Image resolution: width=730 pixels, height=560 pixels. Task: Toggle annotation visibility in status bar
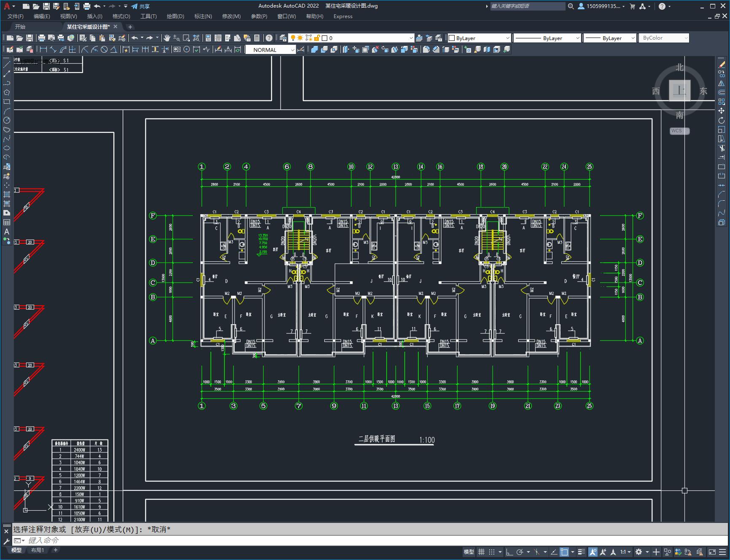click(x=593, y=552)
